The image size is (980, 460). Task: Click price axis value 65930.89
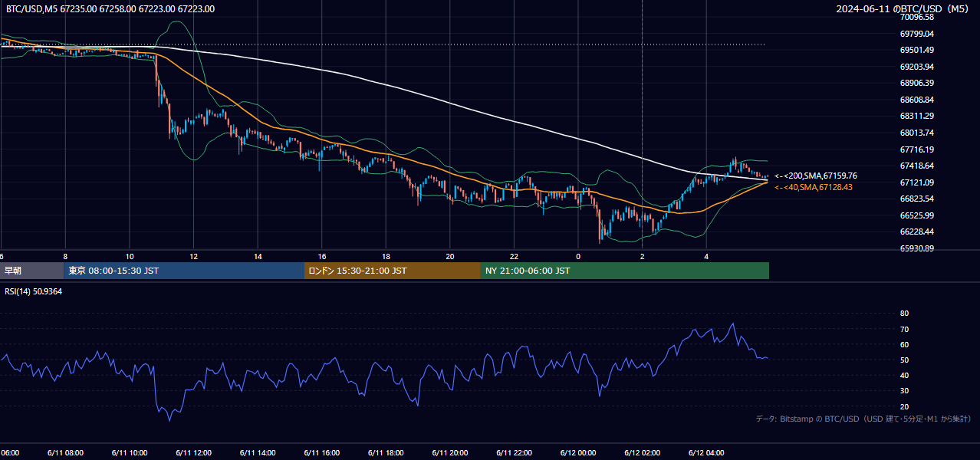pos(917,248)
